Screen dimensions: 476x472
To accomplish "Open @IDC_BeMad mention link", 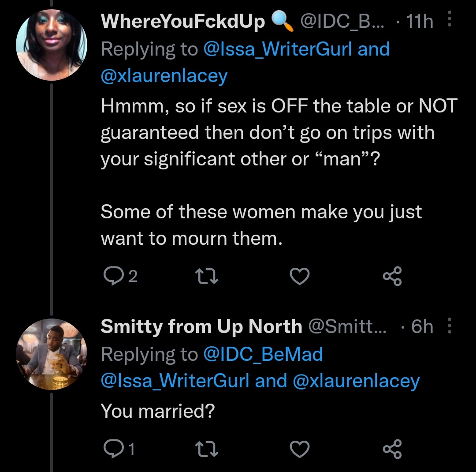I will pos(263,354).
